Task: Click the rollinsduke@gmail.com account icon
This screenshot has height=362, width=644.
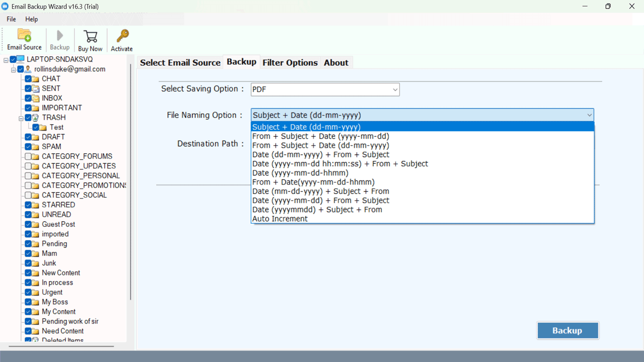Action: 28,69
